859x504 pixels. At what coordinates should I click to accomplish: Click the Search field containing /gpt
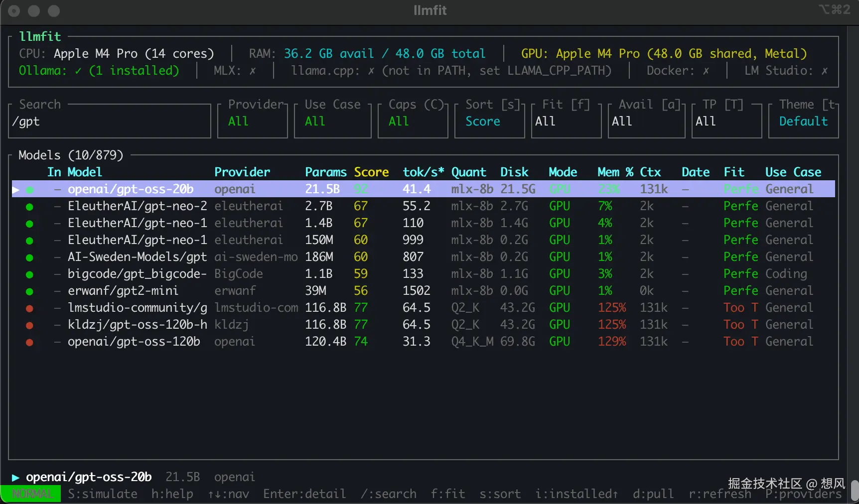pyautogui.click(x=110, y=121)
